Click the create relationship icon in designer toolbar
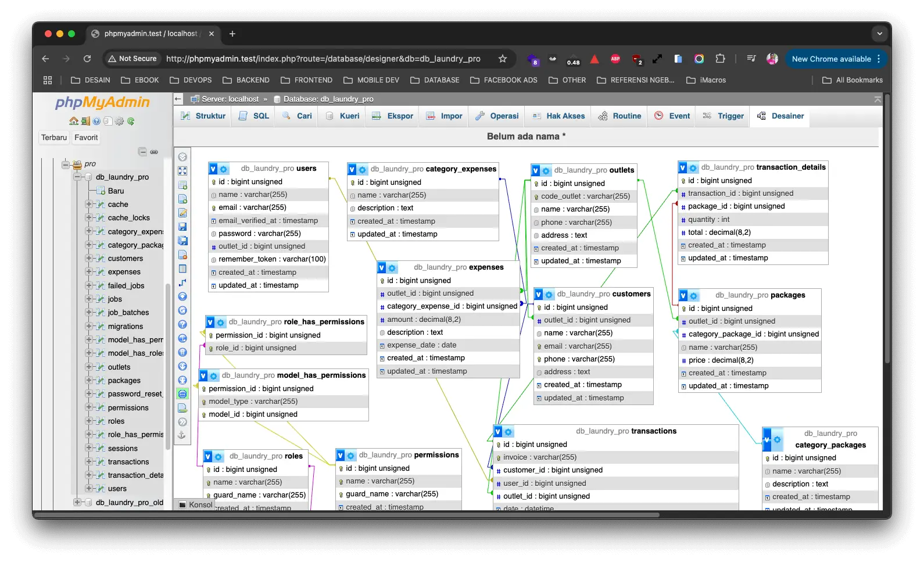Image resolution: width=924 pixels, height=562 pixels. tap(182, 282)
